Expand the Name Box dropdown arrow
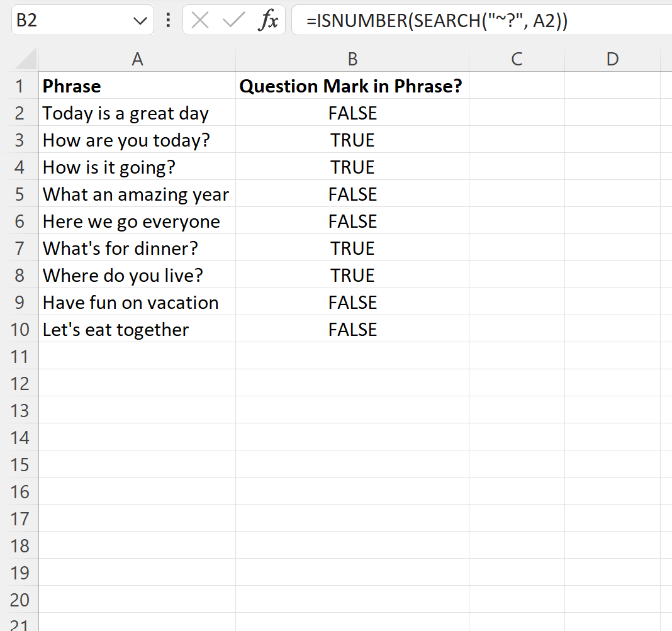This screenshot has width=672, height=631. click(x=140, y=21)
